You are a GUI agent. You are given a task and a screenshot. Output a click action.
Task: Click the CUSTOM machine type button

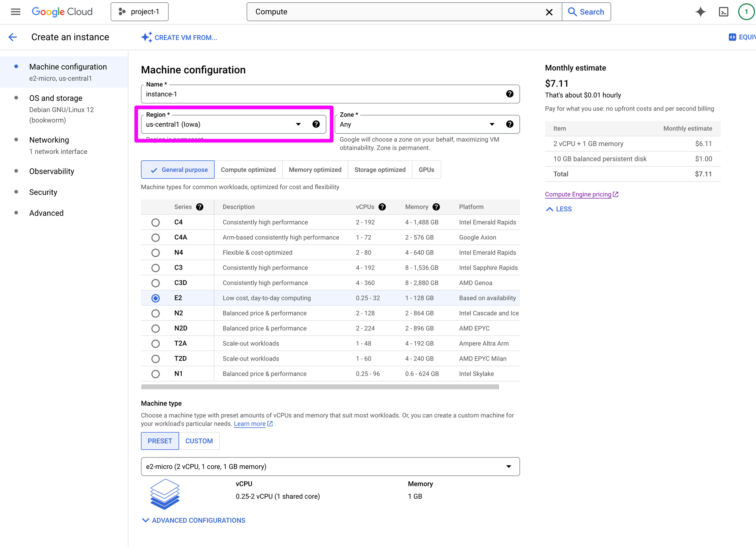pos(199,441)
